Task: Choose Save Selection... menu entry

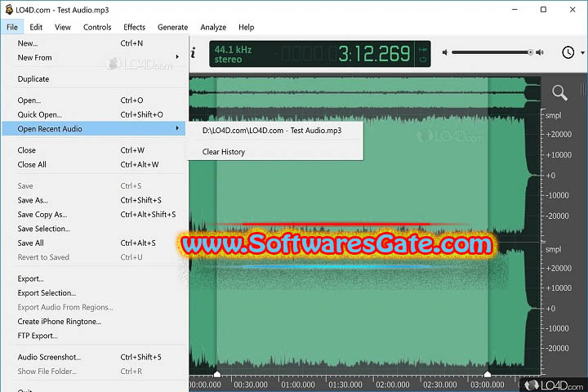Action: pyautogui.click(x=94, y=229)
